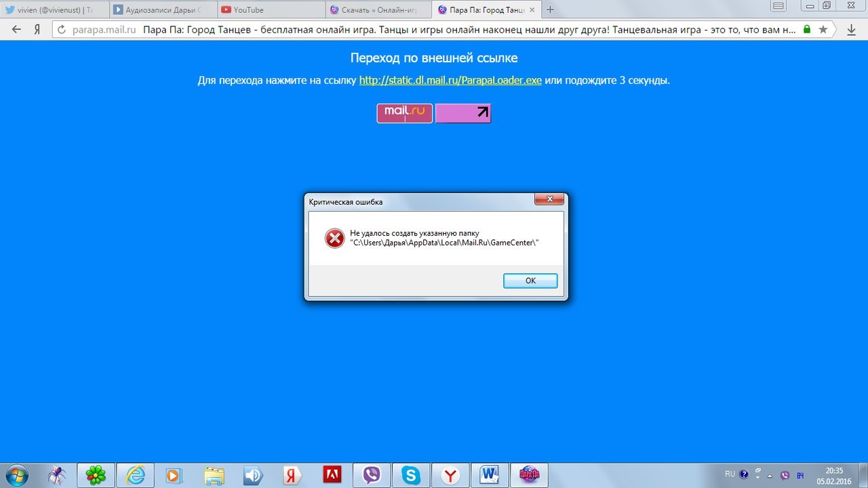The image size is (868, 488).
Task: Click the mail.ru logo button
Action: [x=405, y=113]
